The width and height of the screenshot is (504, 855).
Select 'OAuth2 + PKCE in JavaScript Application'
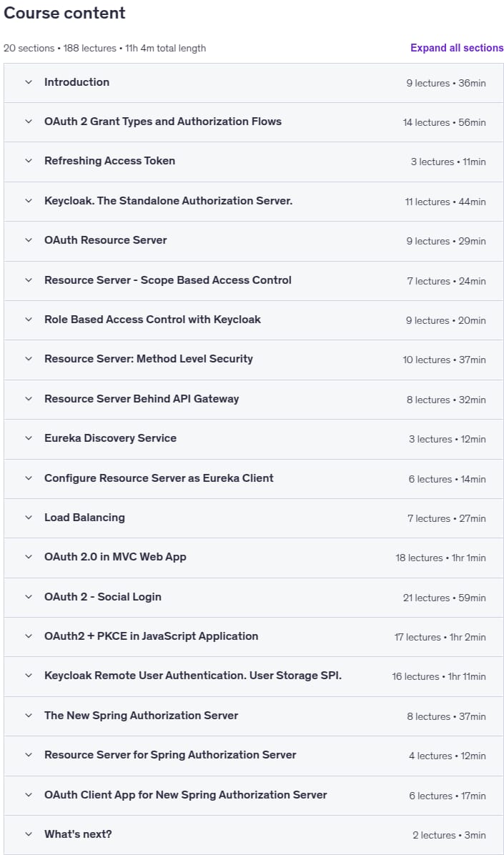point(151,636)
